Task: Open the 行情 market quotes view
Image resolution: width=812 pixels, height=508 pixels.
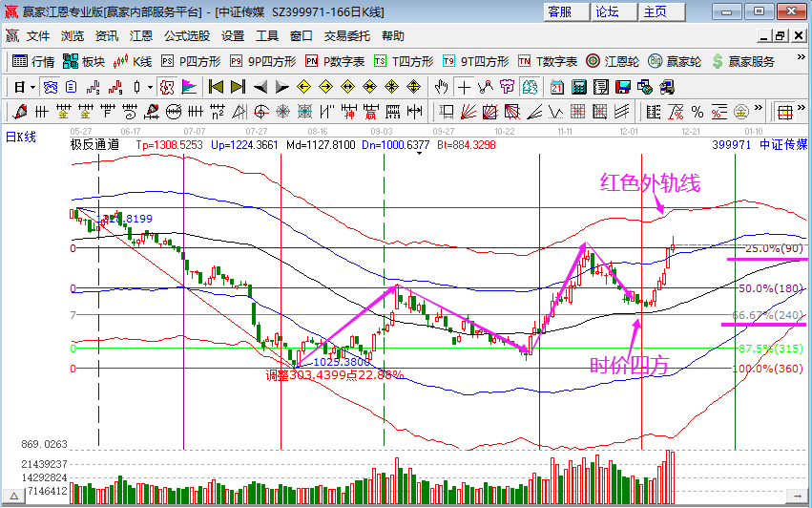Action: (x=32, y=61)
